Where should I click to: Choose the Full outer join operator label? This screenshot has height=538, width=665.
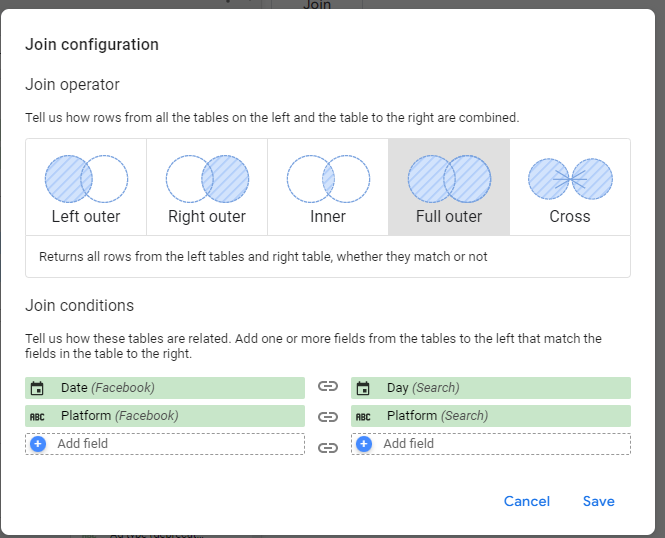tap(449, 216)
